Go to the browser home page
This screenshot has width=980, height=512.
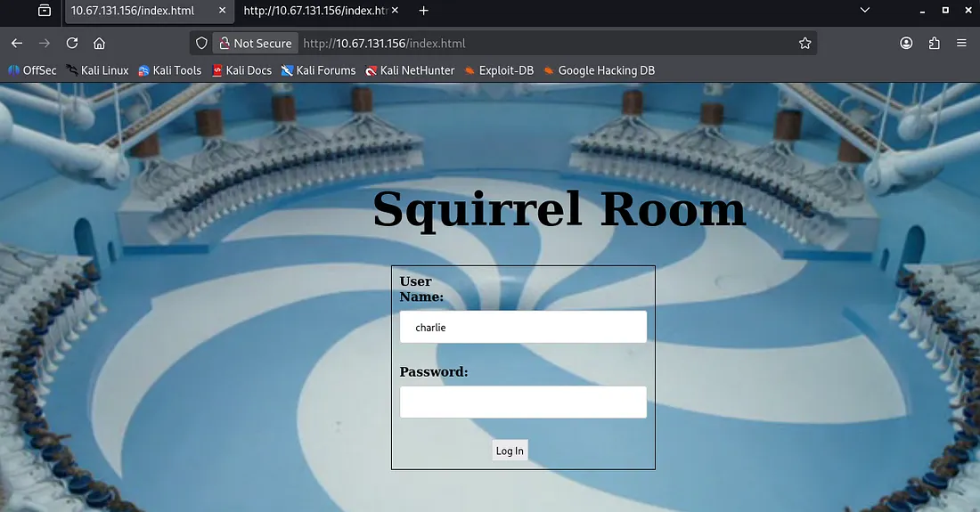point(100,43)
